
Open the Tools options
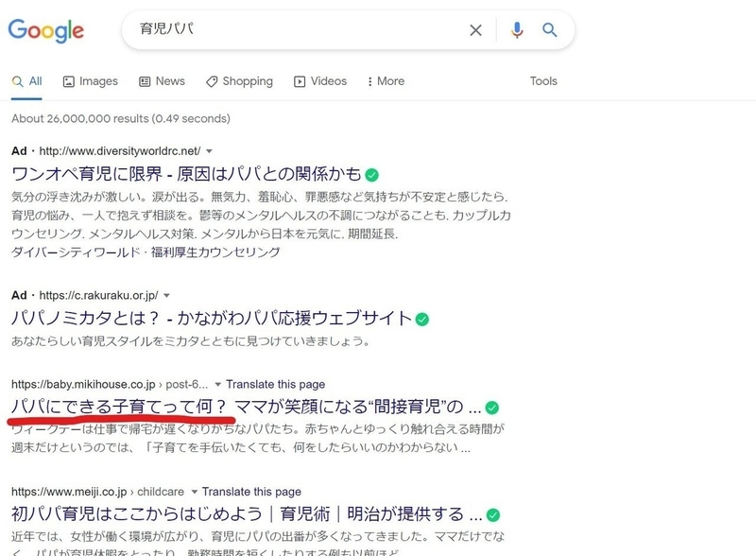(x=543, y=81)
